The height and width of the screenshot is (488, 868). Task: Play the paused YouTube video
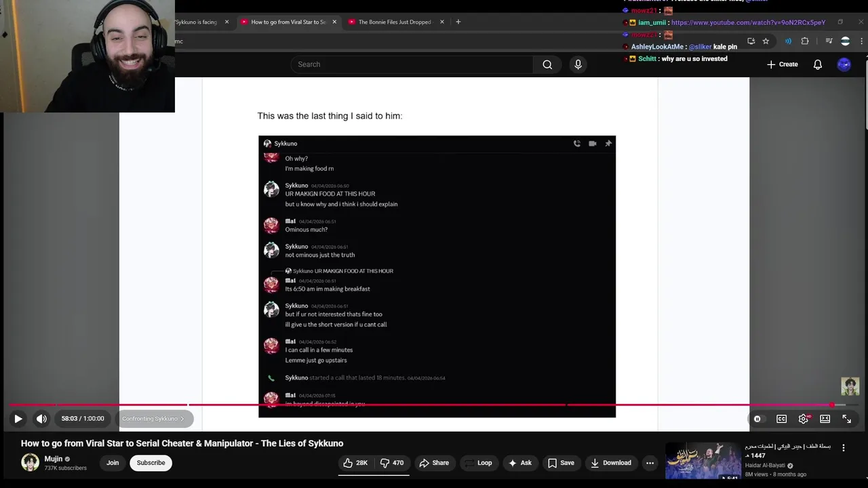coord(18,419)
